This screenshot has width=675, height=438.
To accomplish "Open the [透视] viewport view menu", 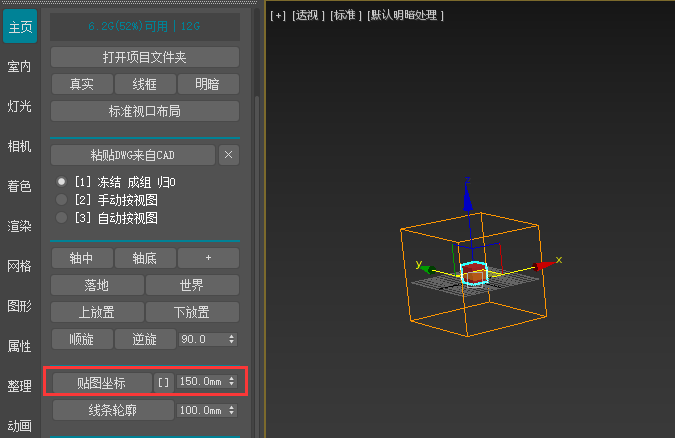I will [x=308, y=16].
